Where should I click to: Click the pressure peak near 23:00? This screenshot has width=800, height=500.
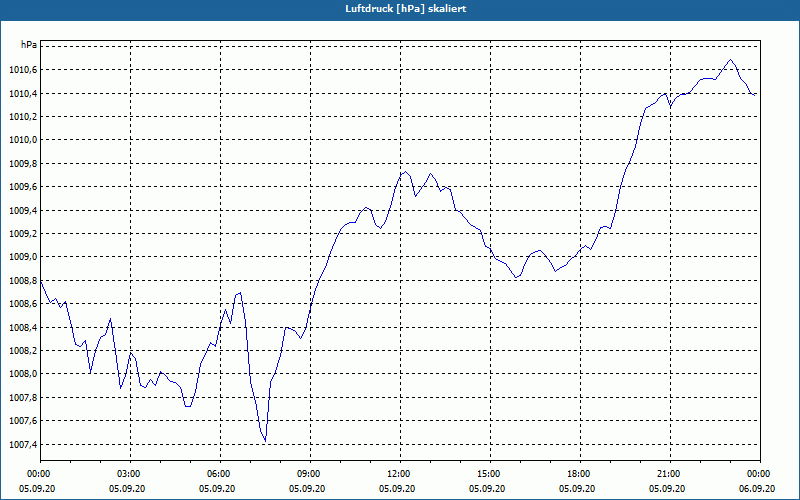coord(731,60)
